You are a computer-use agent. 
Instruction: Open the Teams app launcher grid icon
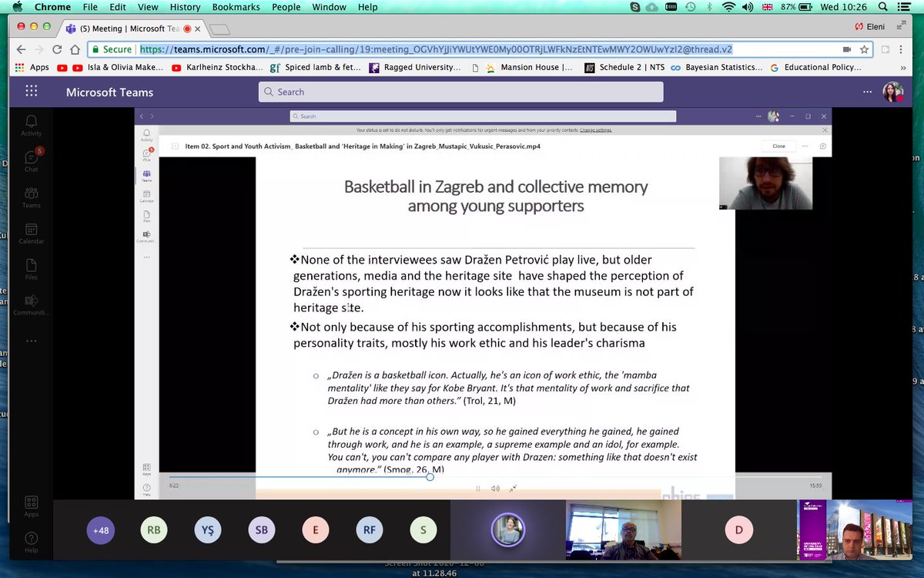tap(31, 91)
